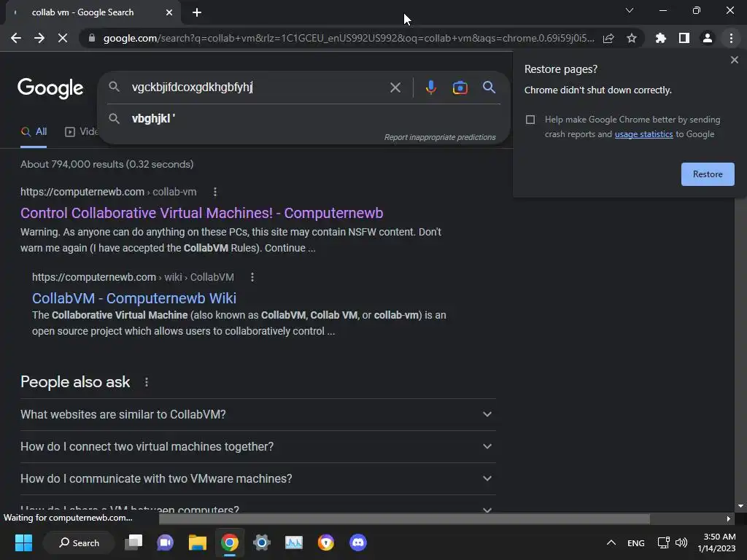Switch to the Videos results tab
Viewport: 747px width, 560px height.
81,132
